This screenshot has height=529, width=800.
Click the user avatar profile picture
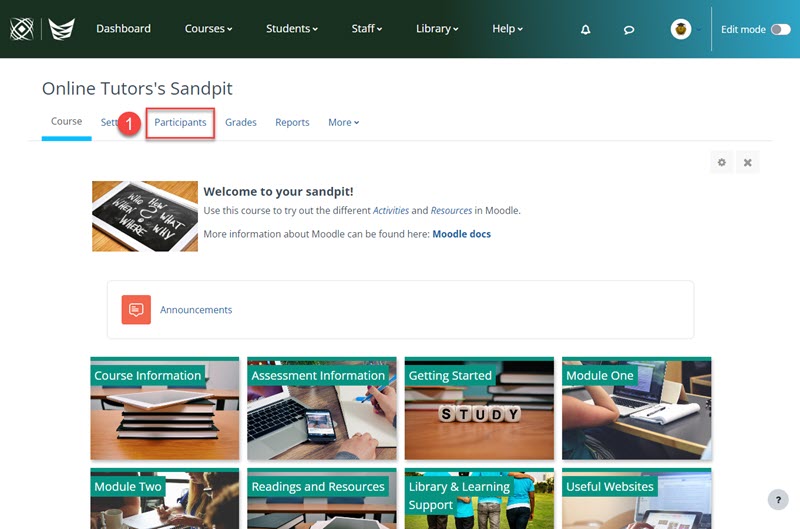[681, 29]
